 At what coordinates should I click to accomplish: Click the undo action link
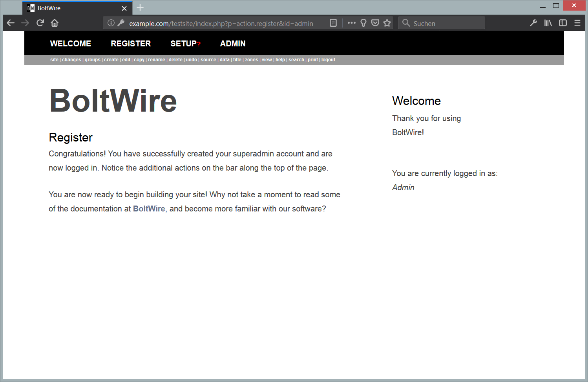[x=192, y=60]
